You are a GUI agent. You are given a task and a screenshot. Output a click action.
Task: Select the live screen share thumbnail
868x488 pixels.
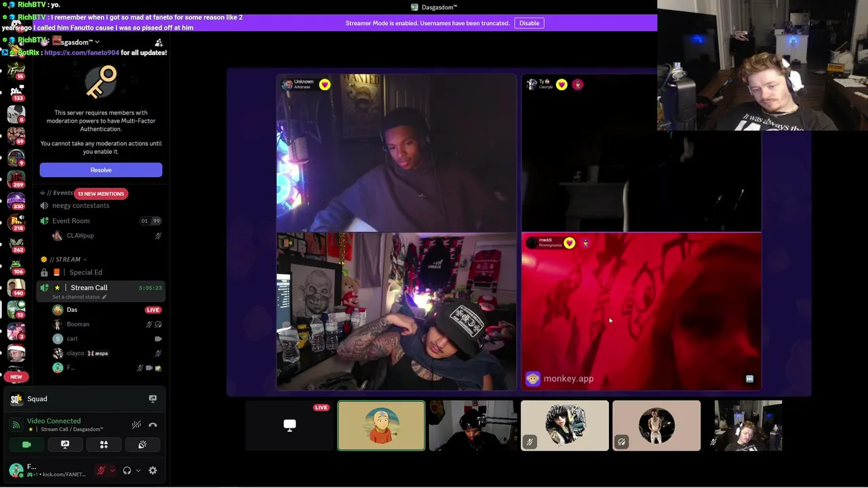coord(290,426)
